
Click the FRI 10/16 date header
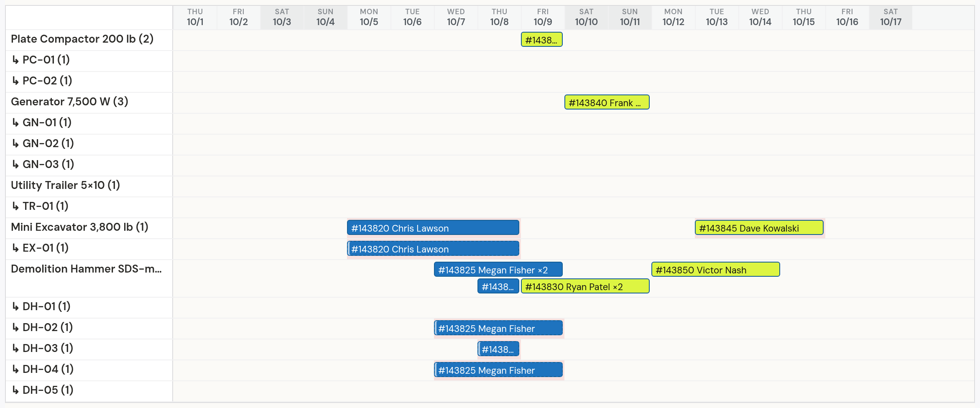click(847, 18)
